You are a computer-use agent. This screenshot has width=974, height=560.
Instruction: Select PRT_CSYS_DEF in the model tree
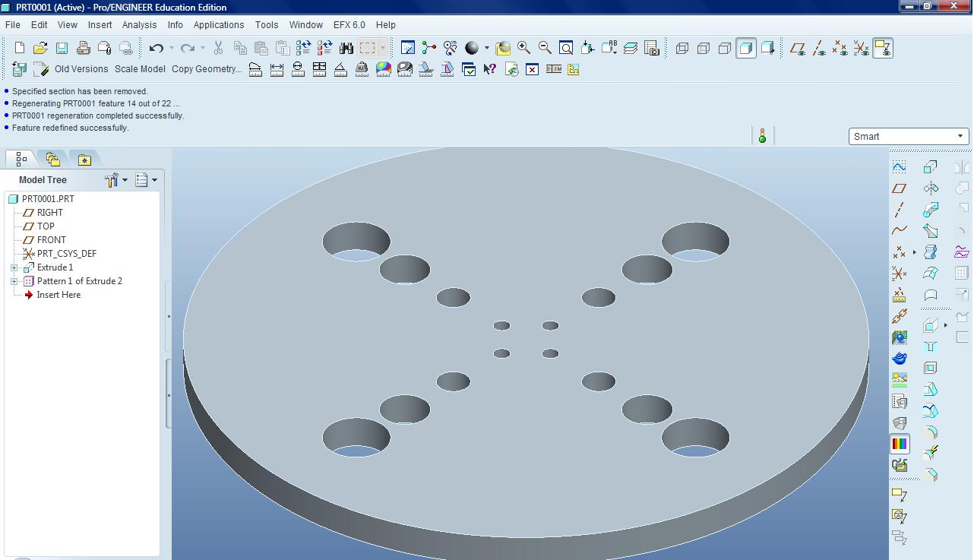(67, 254)
